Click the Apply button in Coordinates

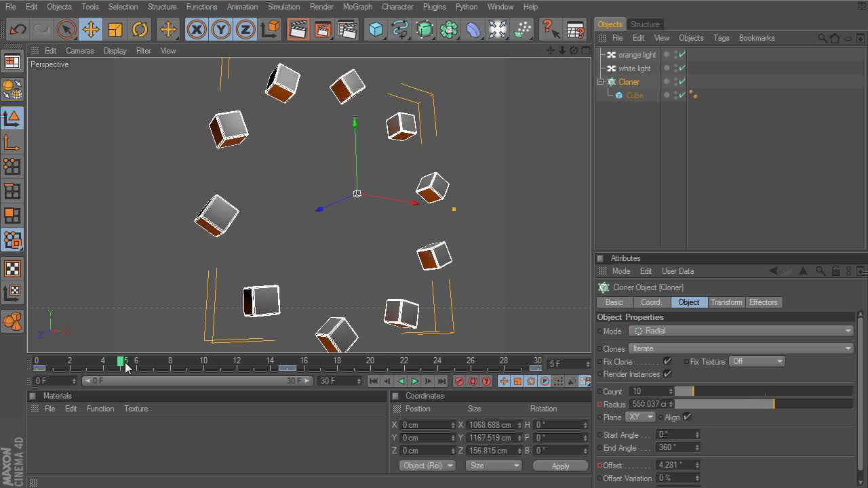(x=560, y=466)
